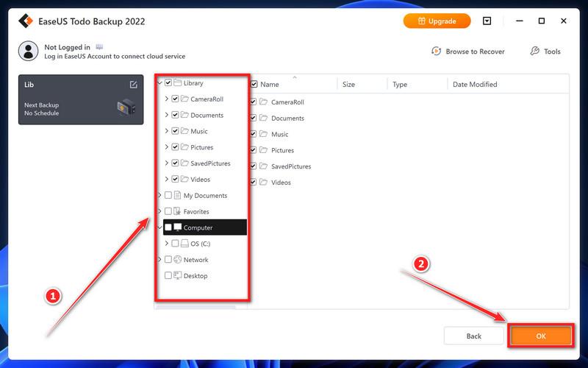Click the Library folder icon in tree
588x368 pixels.
[177, 82]
